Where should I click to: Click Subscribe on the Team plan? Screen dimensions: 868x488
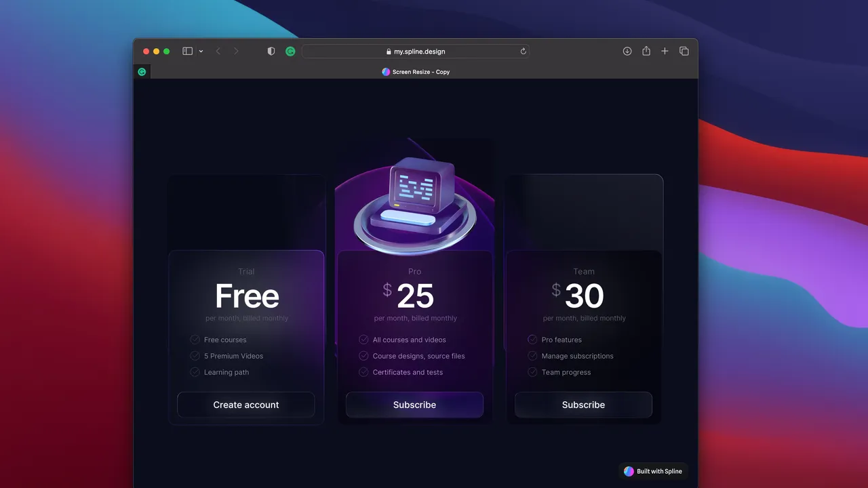(583, 405)
